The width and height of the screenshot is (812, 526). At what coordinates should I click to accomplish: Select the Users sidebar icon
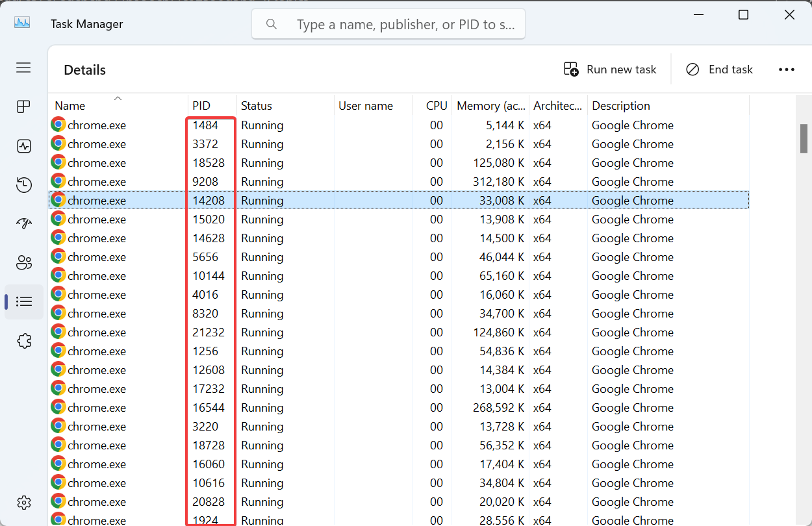(23, 262)
